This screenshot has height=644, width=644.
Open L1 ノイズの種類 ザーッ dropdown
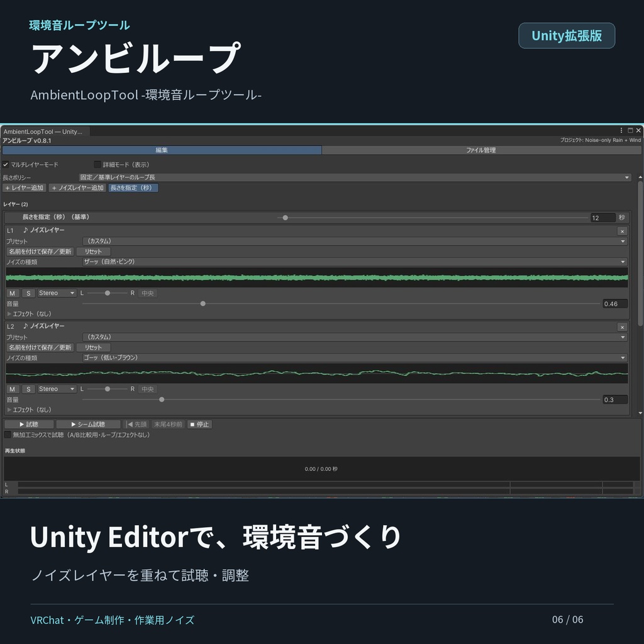tap(355, 262)
